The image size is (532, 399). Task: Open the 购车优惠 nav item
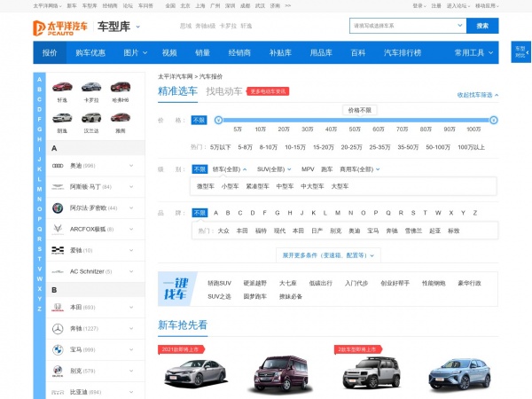tap(90, 52)
